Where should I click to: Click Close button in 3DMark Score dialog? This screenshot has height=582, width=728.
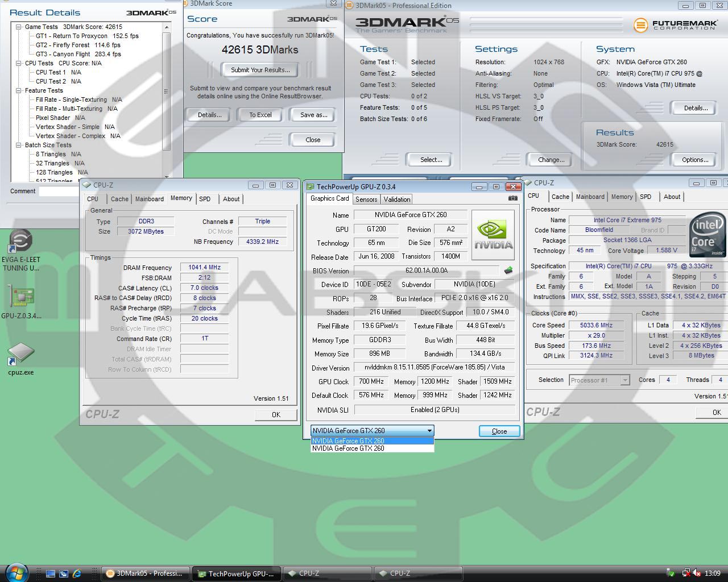click(x=313, y=140)
